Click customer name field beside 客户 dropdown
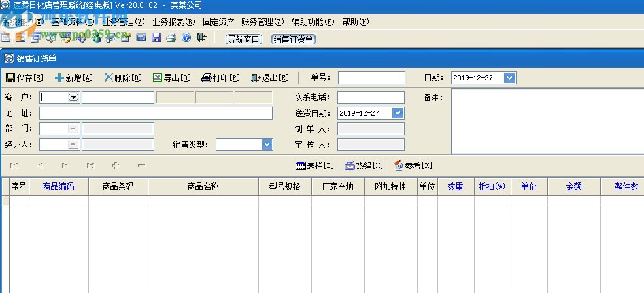644x293 pixels. click(x=118, y=97)
